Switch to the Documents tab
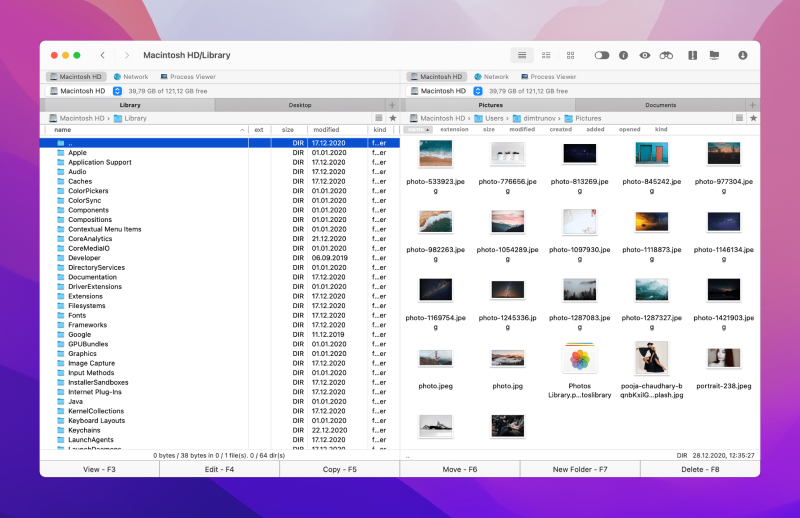Viewport: 800px width, 518px height. coord(660,105)
